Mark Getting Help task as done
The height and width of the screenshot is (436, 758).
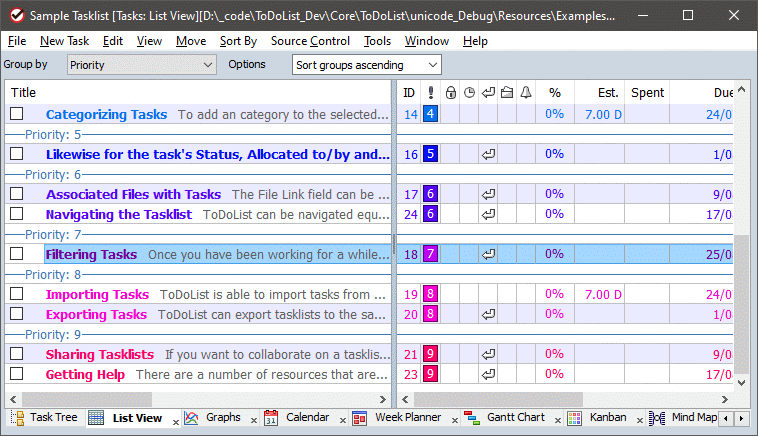click(x=16, y=374)
